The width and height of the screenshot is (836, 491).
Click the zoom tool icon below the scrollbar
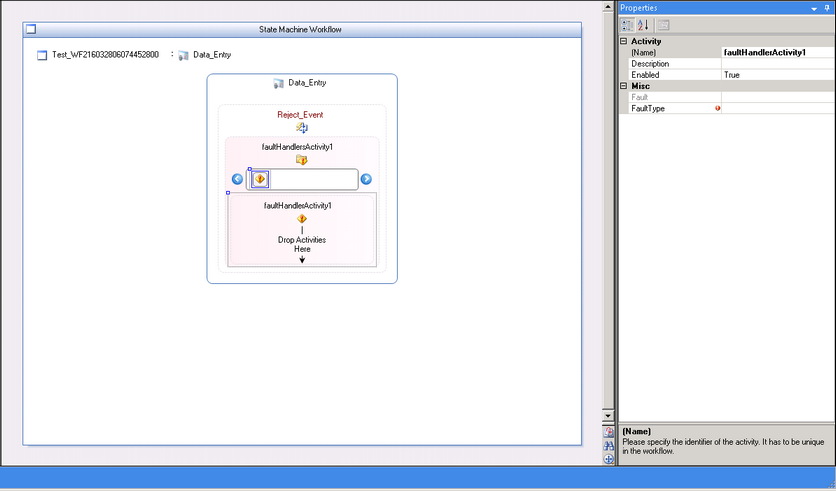[x=608, y=432]
